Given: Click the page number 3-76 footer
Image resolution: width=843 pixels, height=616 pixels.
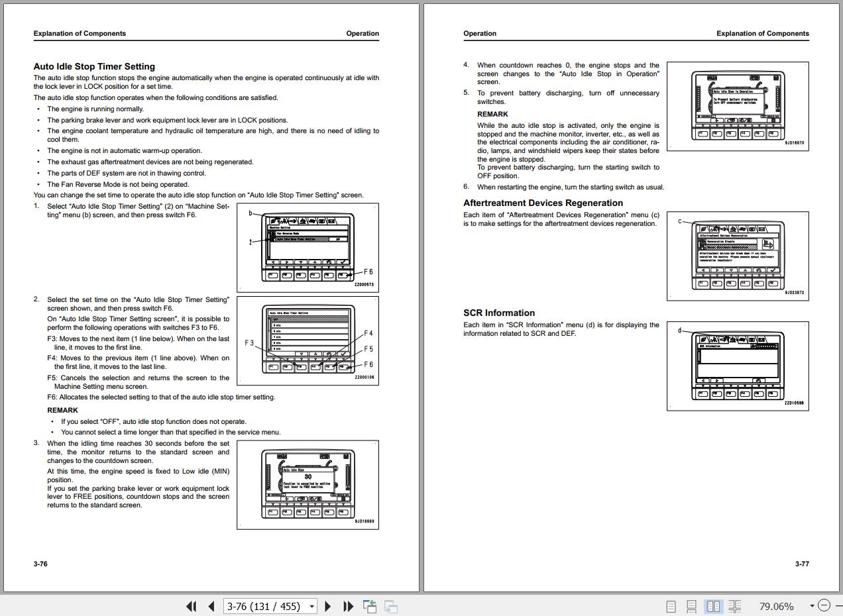Looking at the screenshot, I should (x=40, y=564).
